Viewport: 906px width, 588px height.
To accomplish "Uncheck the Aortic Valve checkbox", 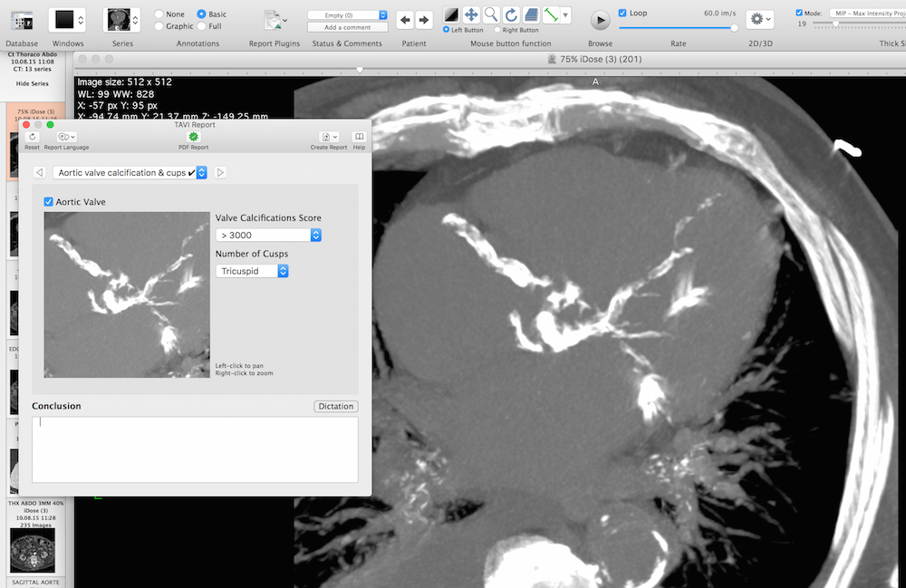I will click(49, 201).
